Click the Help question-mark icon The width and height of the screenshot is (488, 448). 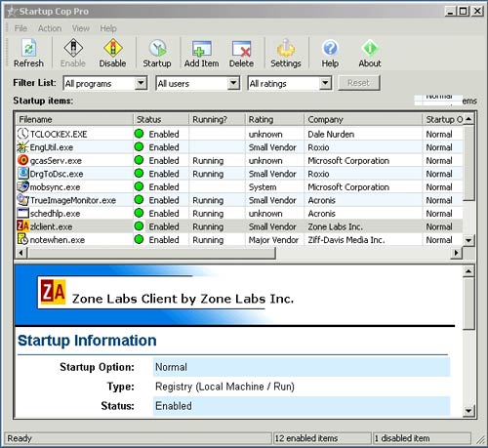click(x=330, y=48)
